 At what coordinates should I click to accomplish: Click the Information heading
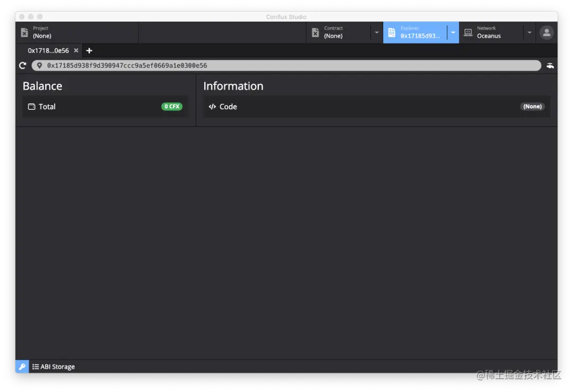pyautogui.click(x=233, y=86)
